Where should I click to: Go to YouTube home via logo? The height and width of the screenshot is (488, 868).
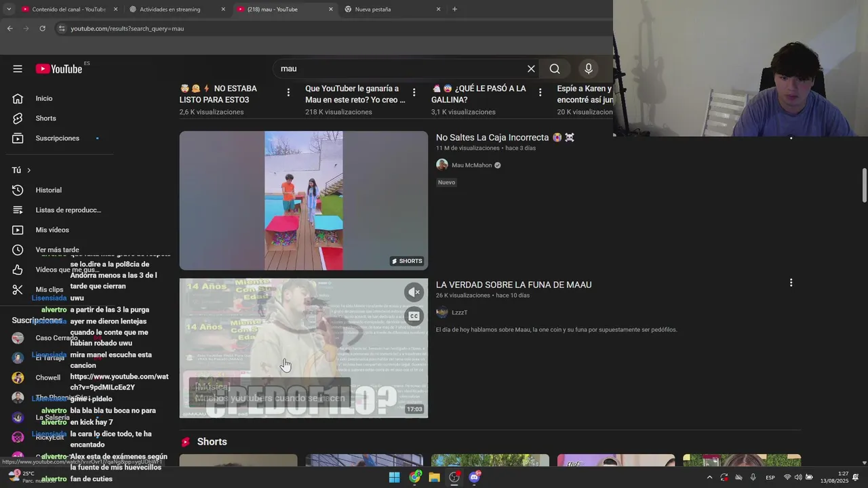point(58,68)
